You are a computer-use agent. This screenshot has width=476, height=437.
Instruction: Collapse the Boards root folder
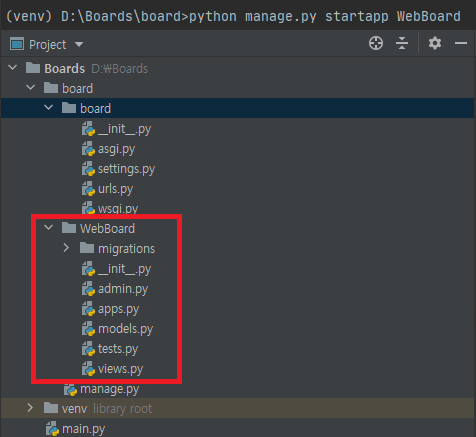[x=12, y=68]
